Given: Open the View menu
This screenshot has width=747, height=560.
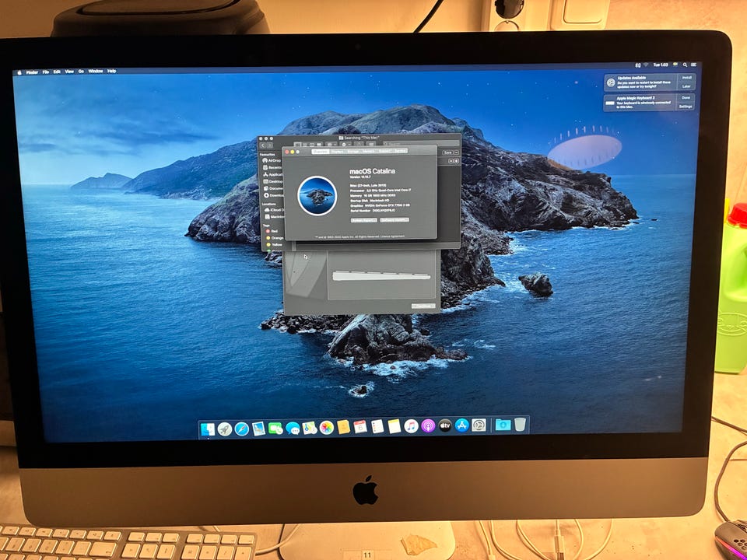Looking at the screenshot, I should tap(69, 72).
